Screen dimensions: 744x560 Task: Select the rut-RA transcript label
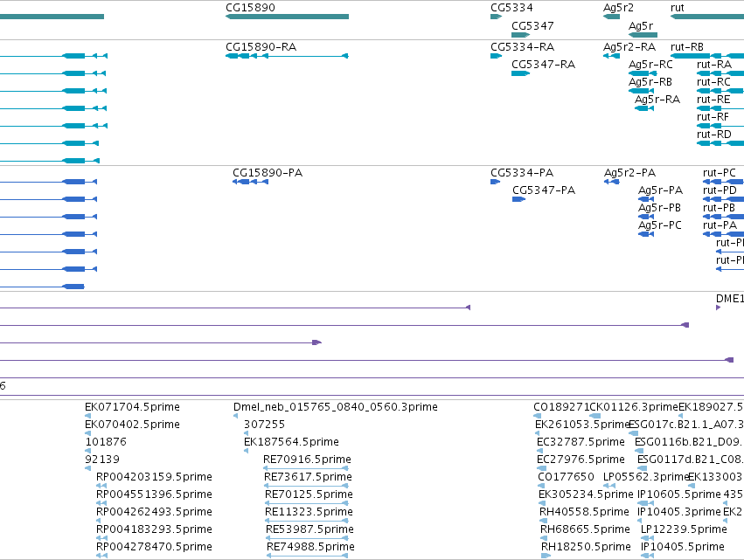[714, 65]
